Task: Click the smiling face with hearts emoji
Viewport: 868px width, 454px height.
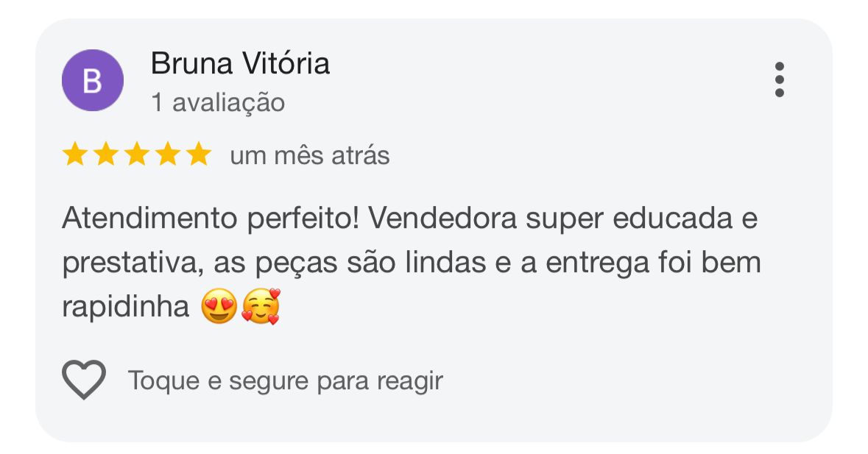Action: pyautogui.click(x=261, y=307)
